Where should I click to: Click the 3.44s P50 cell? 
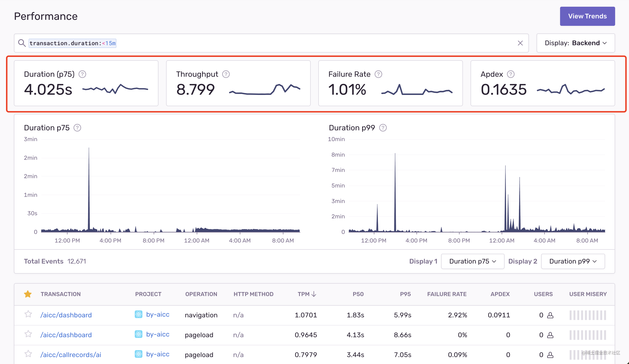[x=355, y=354]
